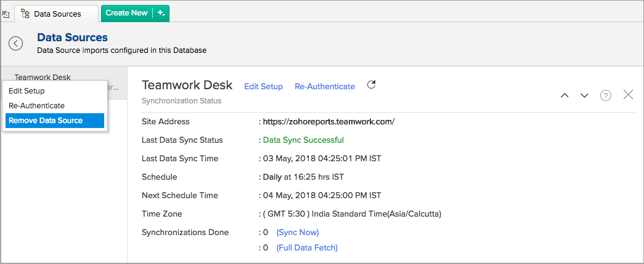Click the Sync Now link
644x264 pixels.
point(298,233)
